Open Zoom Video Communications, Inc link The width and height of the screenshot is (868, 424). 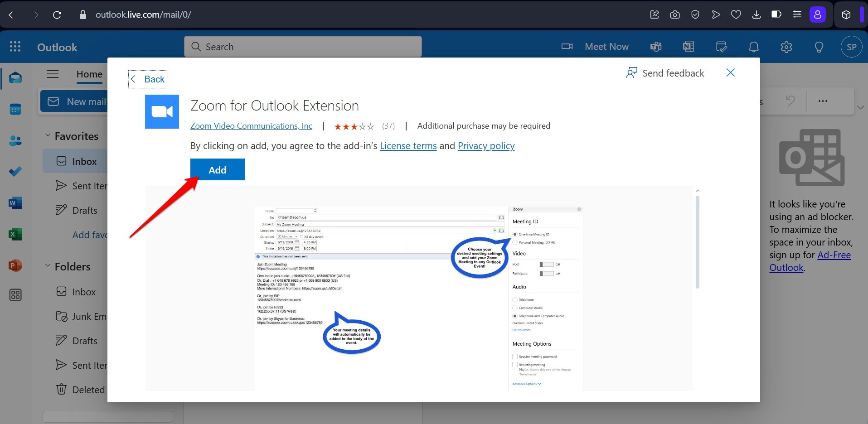[251, 126]
